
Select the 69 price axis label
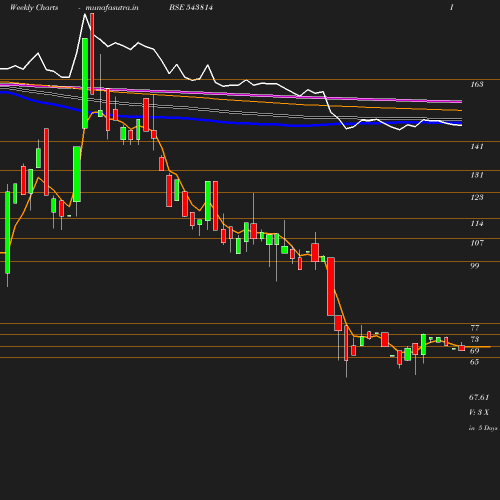tap(475, 351)
